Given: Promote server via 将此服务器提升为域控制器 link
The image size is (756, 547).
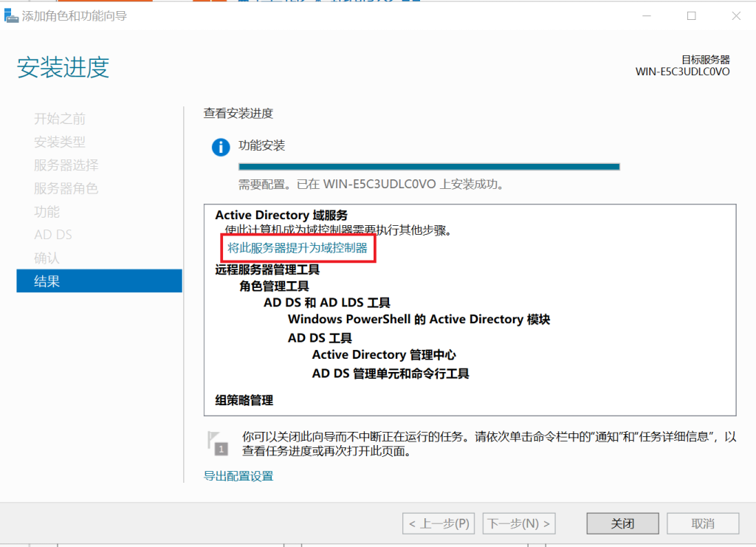Looking at the screenshot, I should [x=298, y=248].
